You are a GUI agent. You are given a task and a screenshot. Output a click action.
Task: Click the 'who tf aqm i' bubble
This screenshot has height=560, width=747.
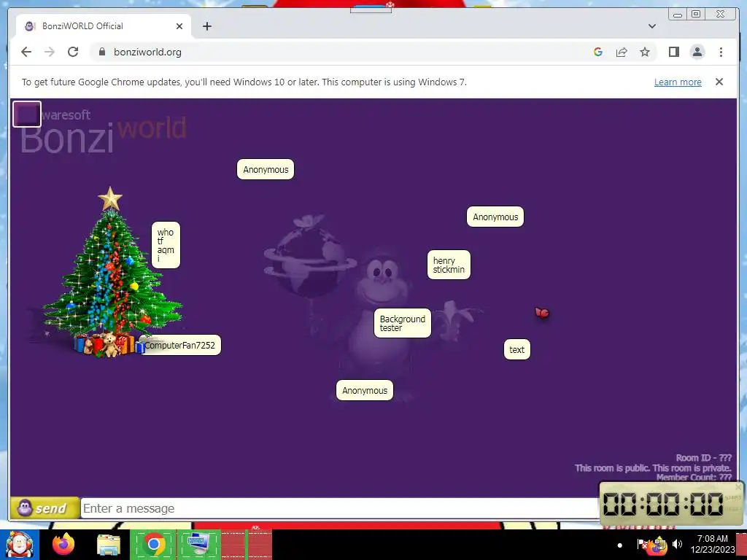(x=166, y=245)
